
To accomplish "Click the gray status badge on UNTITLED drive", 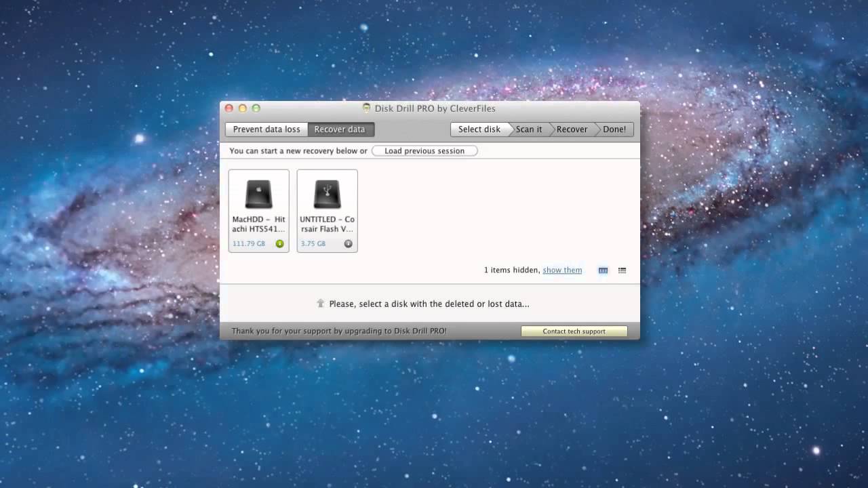I will [x=348, y=243].
